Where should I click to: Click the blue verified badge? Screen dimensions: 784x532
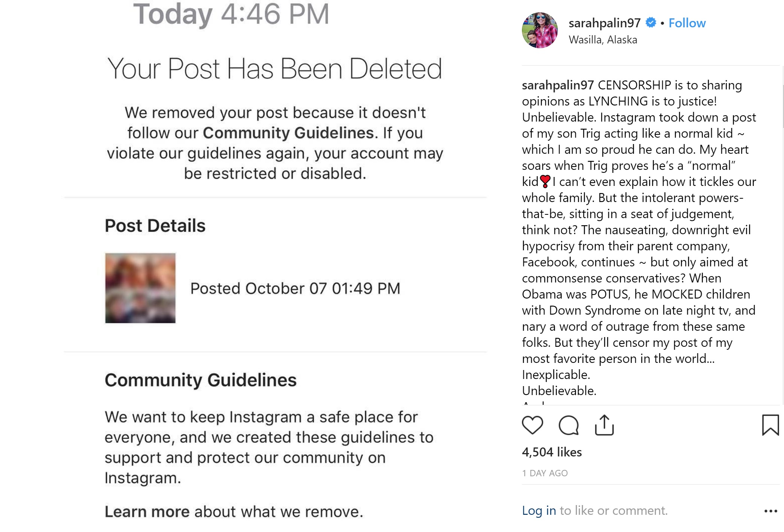[x=651, y=23]
